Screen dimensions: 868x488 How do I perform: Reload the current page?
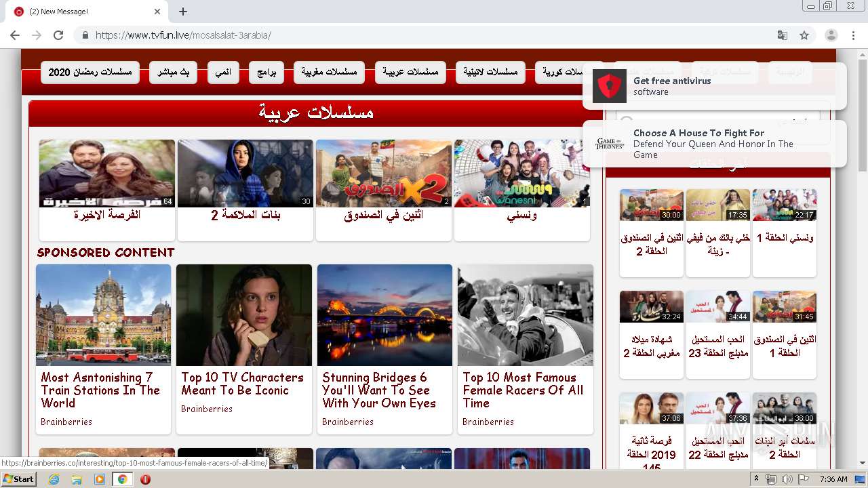[58, 35]
